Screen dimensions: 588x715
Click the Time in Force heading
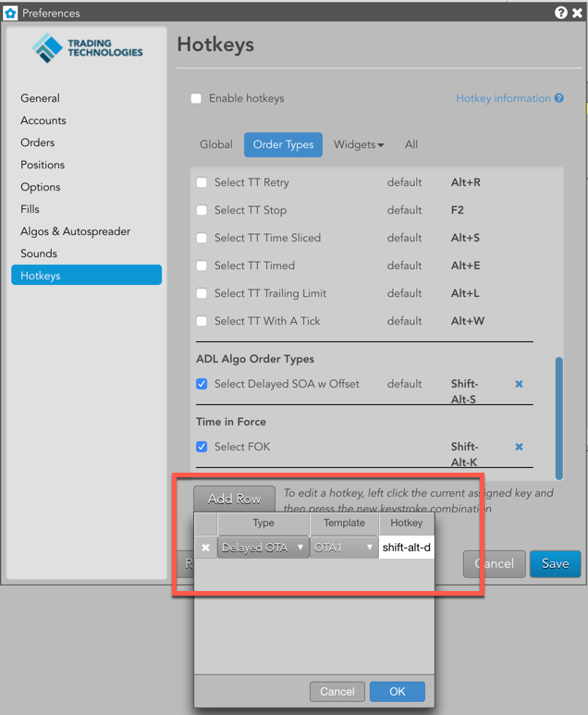pyautogui.click(x=230, y=422)
